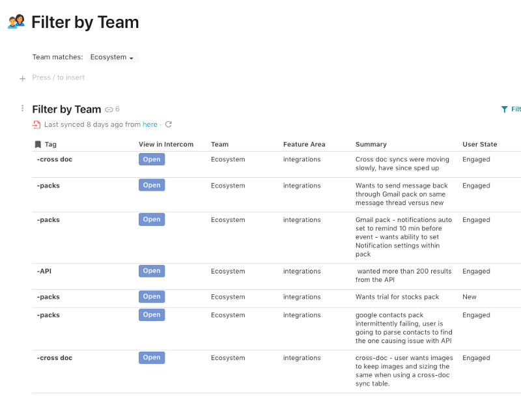The width and height of the screenshot is (521, 420).
Task: Click 'wanted more than 200 results' summary
Action: tap(403, 275)
